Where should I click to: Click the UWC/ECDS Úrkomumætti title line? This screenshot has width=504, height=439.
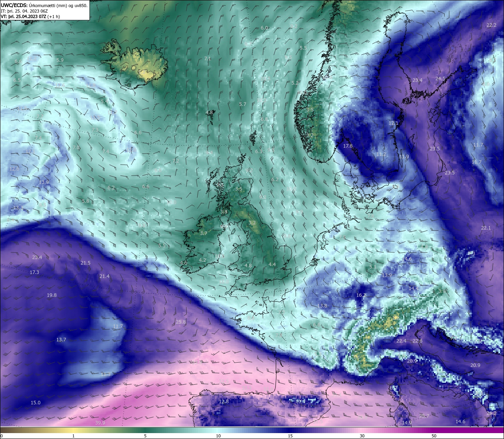coord(44,5)
